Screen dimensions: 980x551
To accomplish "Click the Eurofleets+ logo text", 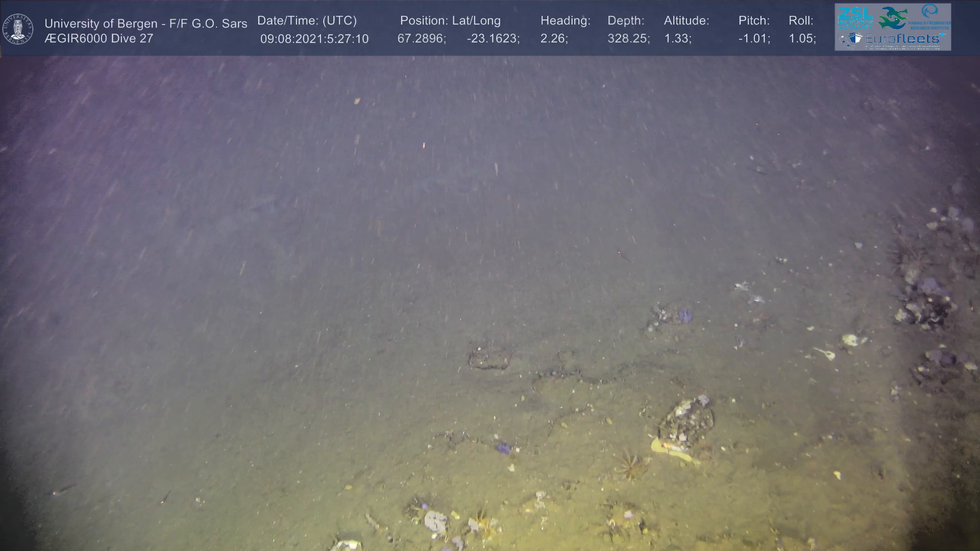I will click(903, 39).
